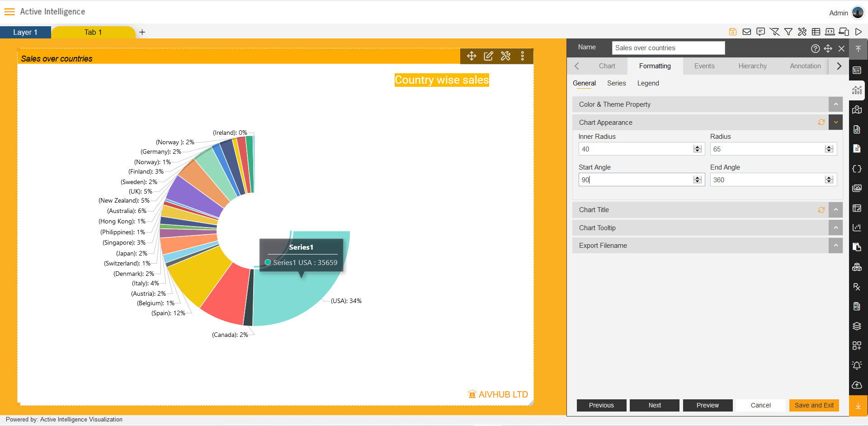Image resolution: width=868 pixels, height=426 pixels.
Task: Click the clear filter icon
Action: (x=774, y=32)
